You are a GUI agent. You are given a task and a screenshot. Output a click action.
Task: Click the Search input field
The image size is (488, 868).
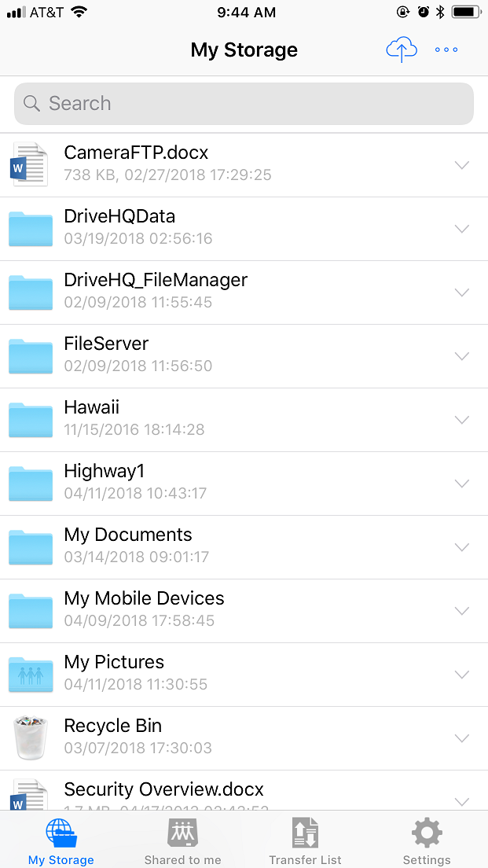[x=244, y=104]
